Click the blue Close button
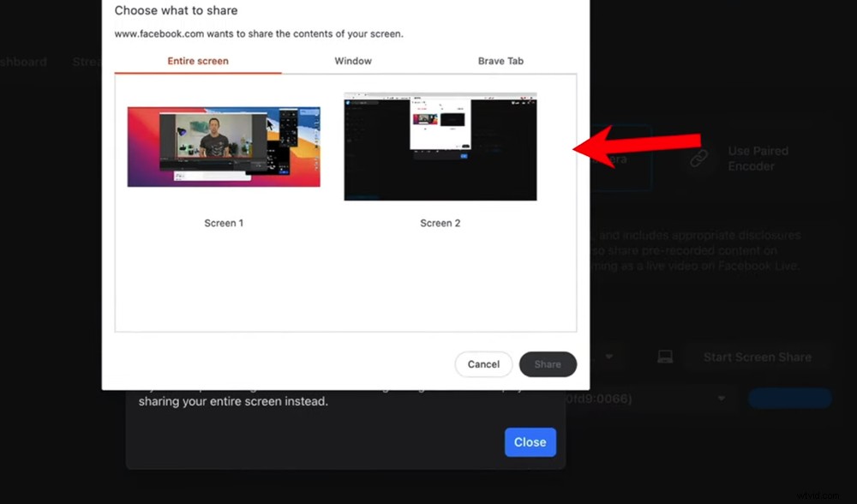 530,442
